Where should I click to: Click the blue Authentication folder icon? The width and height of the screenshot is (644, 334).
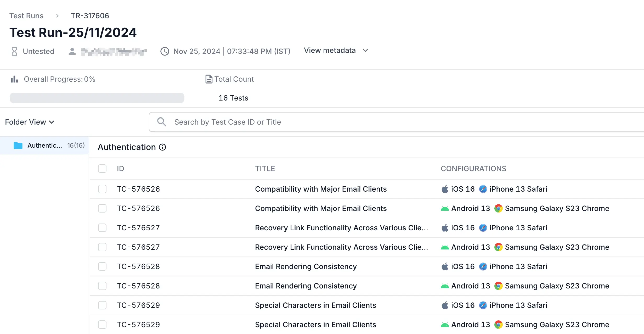tap(18, 145)
